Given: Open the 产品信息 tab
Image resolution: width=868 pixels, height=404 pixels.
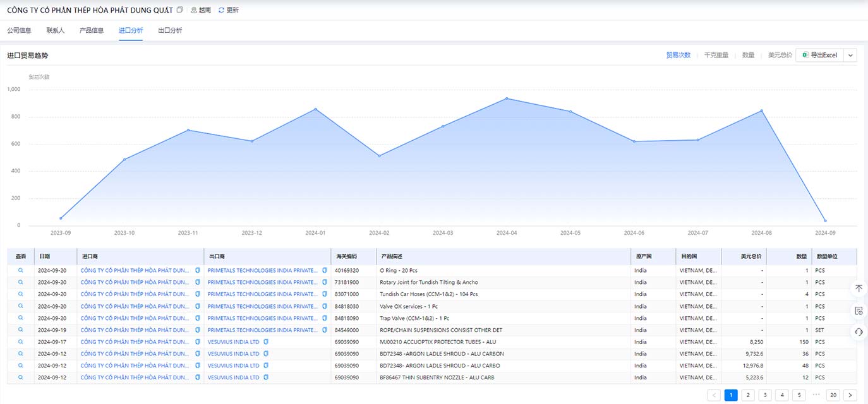Looking at the screenshot, I should [x=92, y=30].
